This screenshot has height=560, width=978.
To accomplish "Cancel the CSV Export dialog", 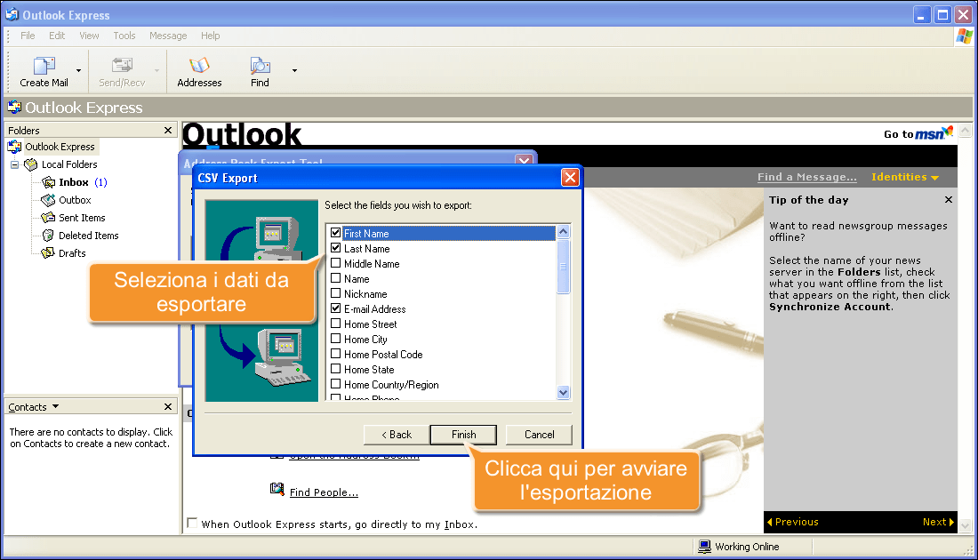I will [x=539, y=435].
